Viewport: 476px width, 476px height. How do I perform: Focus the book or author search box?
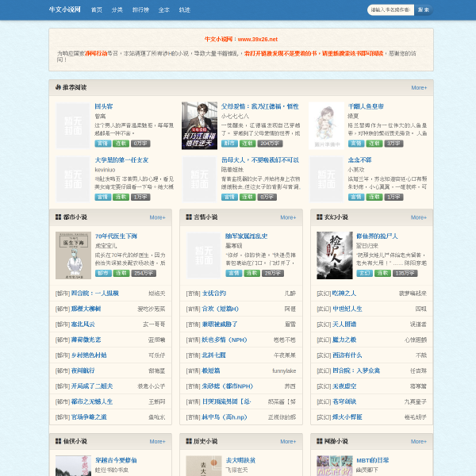(x=390, y=10)
